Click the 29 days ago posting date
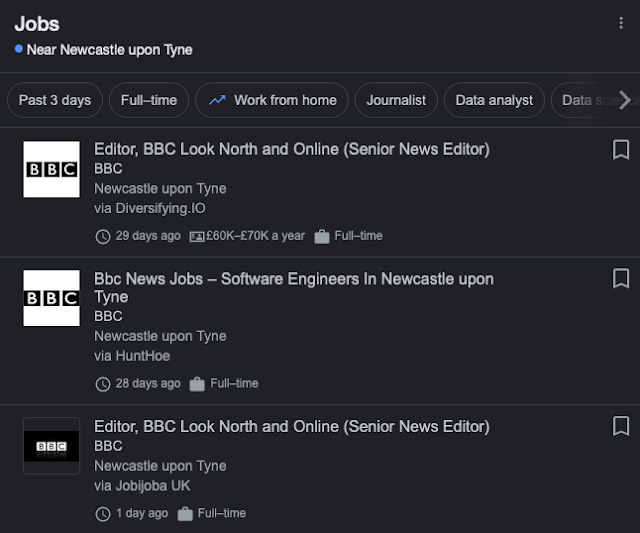The width and height of the screenshot is (640, 533). point(148,236)
